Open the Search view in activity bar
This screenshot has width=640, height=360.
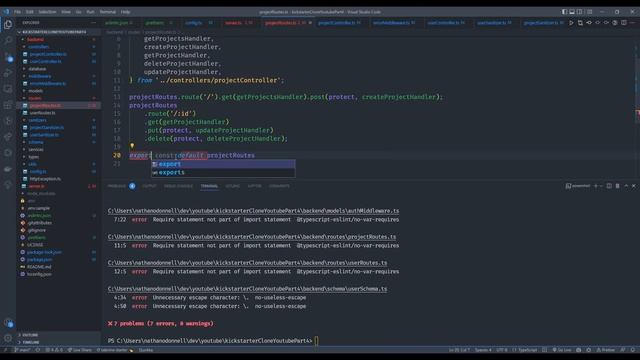pos(8,40)
